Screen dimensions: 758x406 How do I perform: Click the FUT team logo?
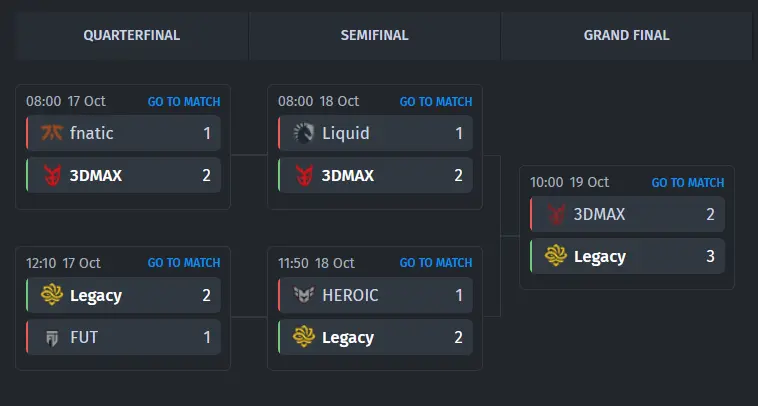click(51, 338)
